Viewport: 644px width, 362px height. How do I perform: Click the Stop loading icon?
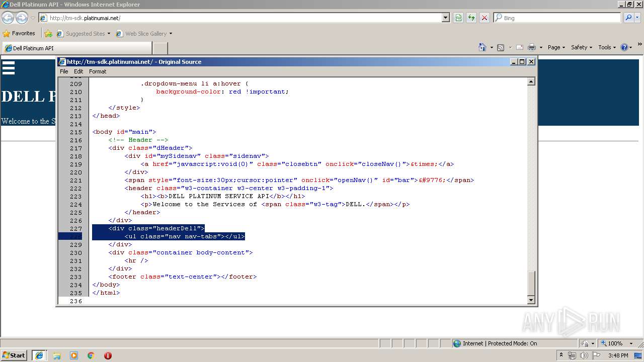point(485,18)
